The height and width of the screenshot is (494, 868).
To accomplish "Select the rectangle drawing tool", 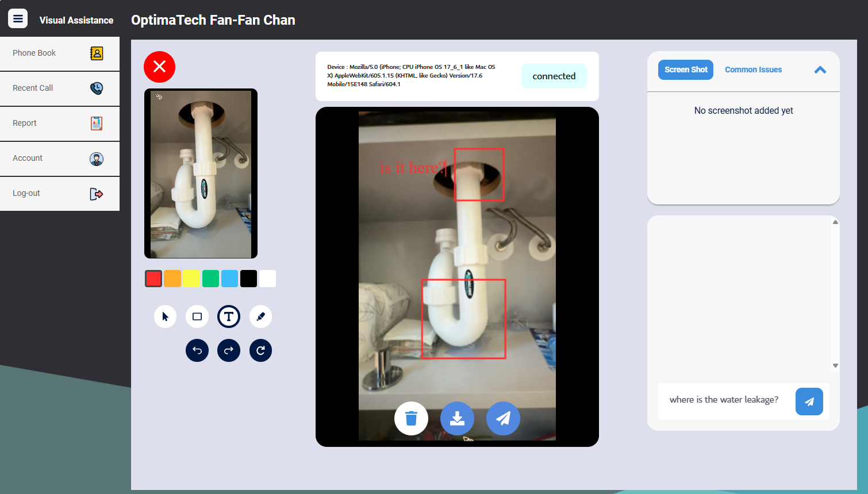I will click(197, 317).
